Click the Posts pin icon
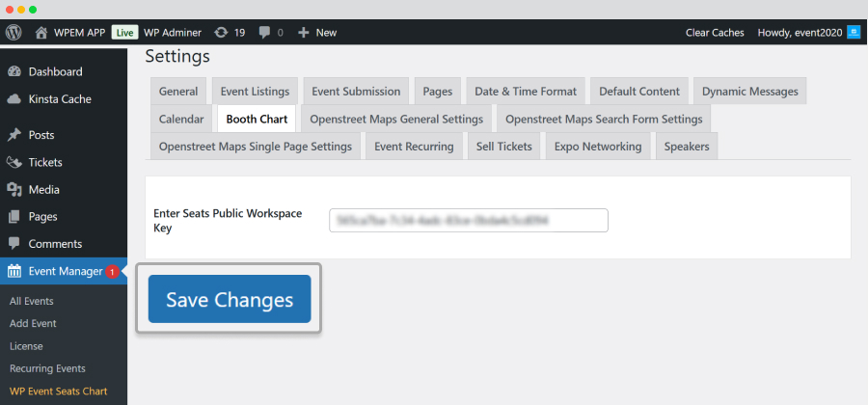 pos(14,135)
